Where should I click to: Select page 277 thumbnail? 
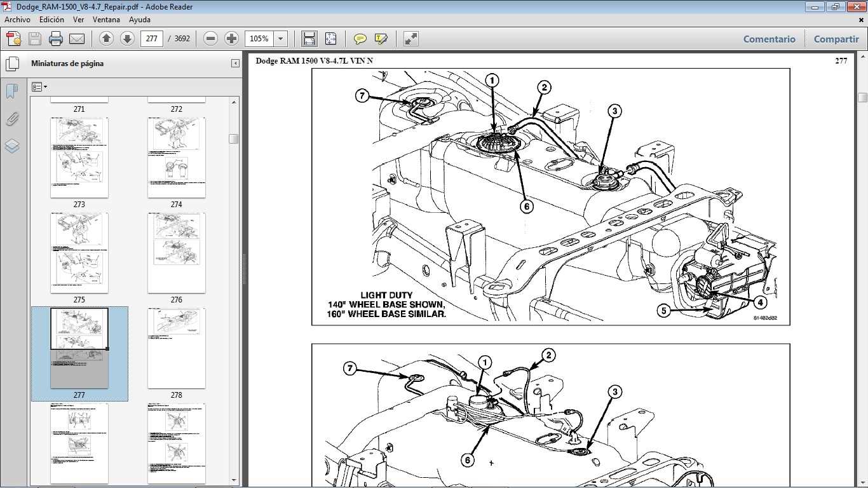click(79, 348)
